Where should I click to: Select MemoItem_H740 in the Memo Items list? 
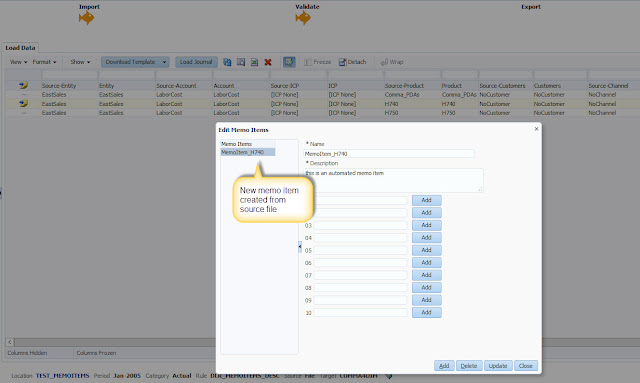pyautogui.click(x=247, y=152)
